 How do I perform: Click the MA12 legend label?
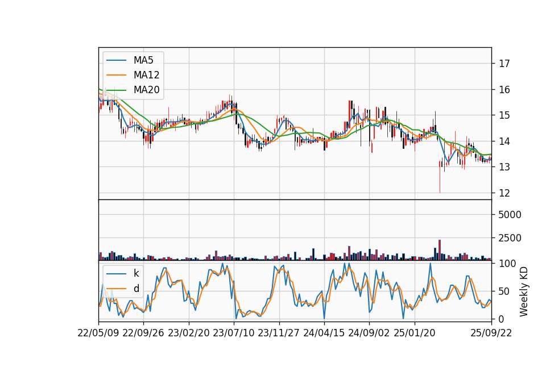tap(146, 75)
